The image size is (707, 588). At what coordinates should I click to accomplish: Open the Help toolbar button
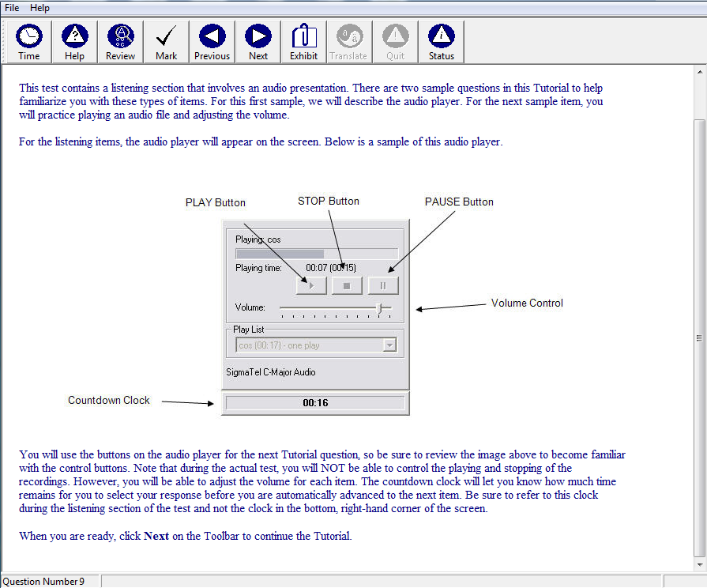click(x=74, y=42)
